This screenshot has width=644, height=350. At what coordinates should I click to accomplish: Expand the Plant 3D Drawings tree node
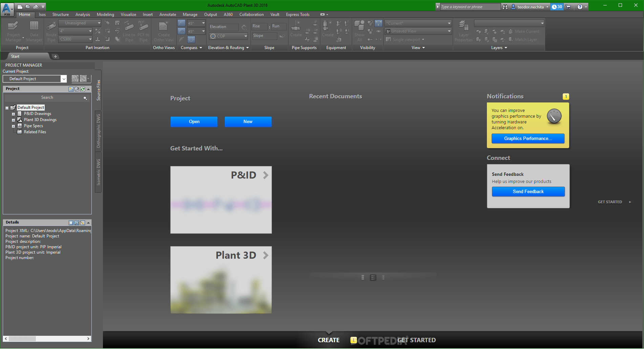14,120
